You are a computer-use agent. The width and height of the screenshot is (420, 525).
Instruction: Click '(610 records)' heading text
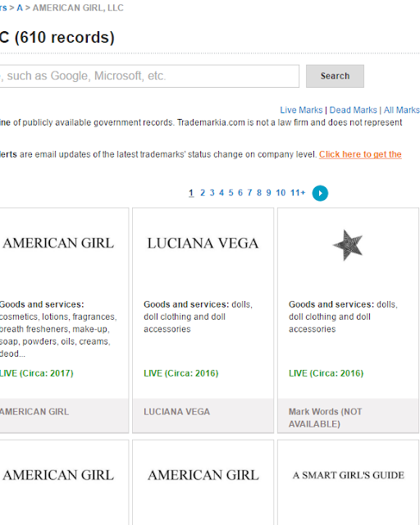[64, 37]
